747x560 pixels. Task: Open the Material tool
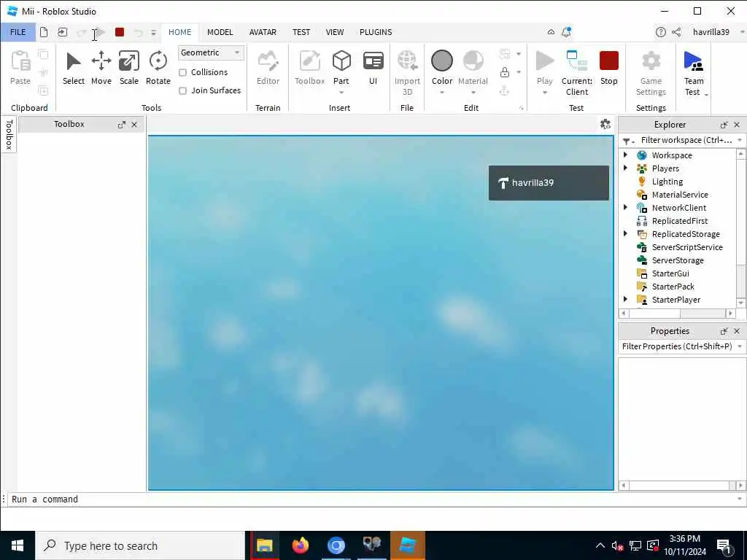pos(473,68)
